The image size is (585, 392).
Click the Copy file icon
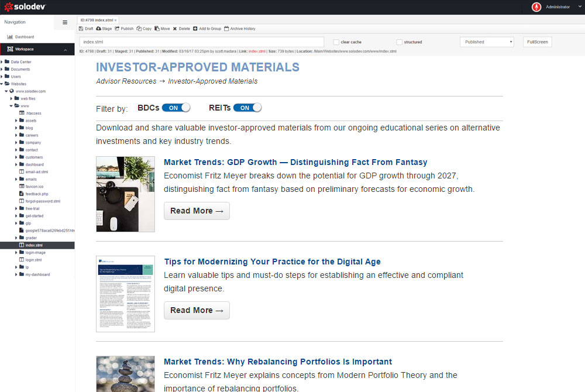point(139,29)
